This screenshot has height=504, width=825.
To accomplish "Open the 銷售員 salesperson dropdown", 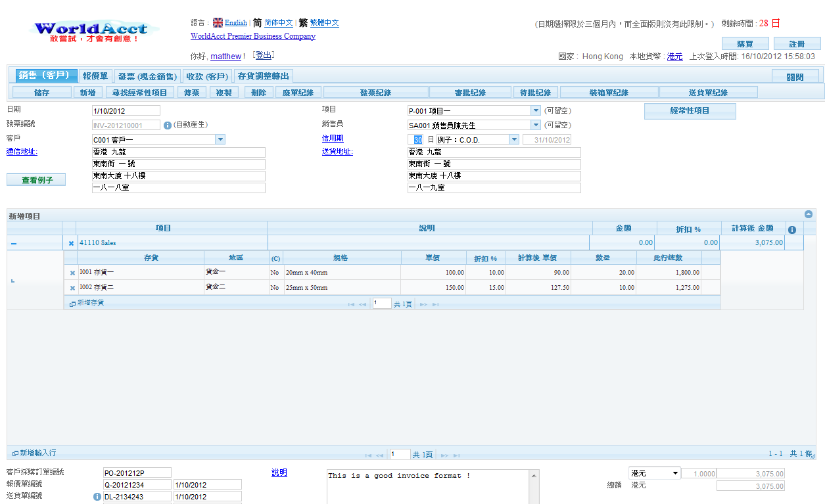I will point(535,125).
